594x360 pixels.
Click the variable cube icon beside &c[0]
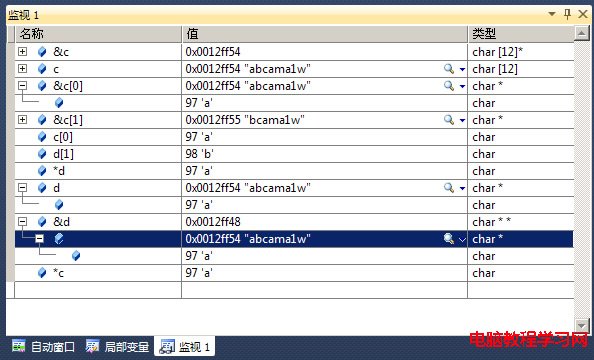tap(42, 86)
